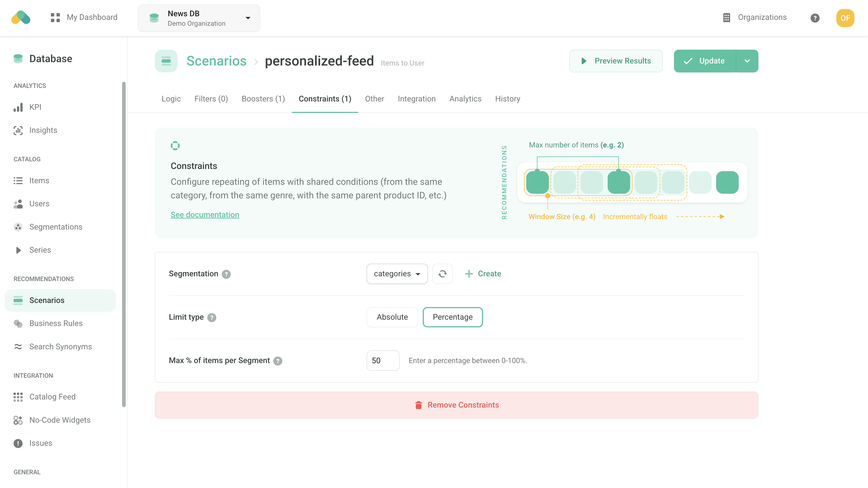
Task: Click the OF user avatar icon
Action: (x=845, y=18)
